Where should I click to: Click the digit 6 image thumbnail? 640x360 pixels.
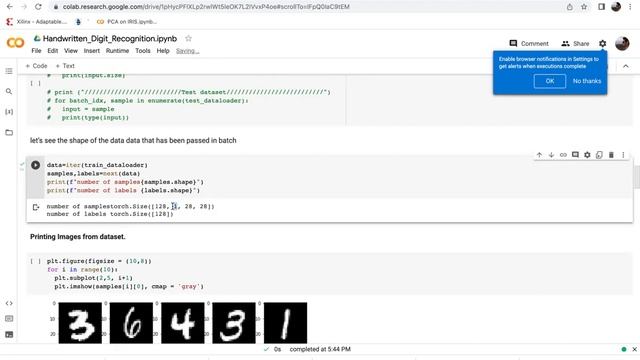pos(131,323)
